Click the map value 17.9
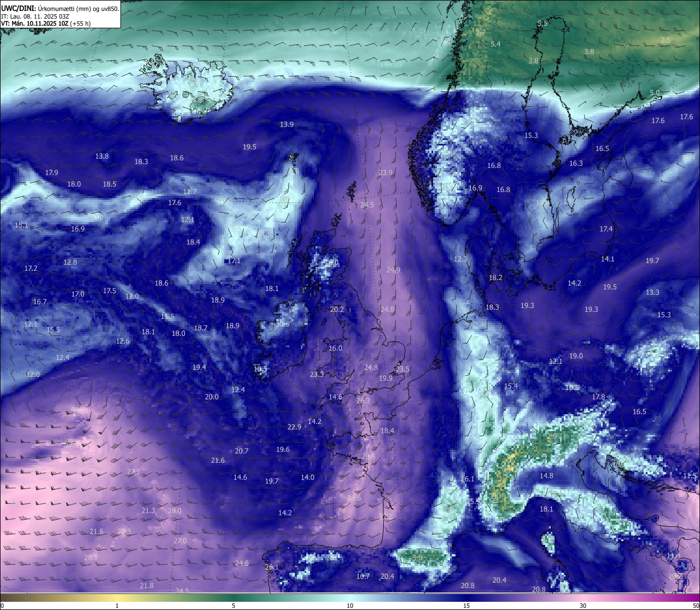Screen dimensions: 700x610 [51, 172]
